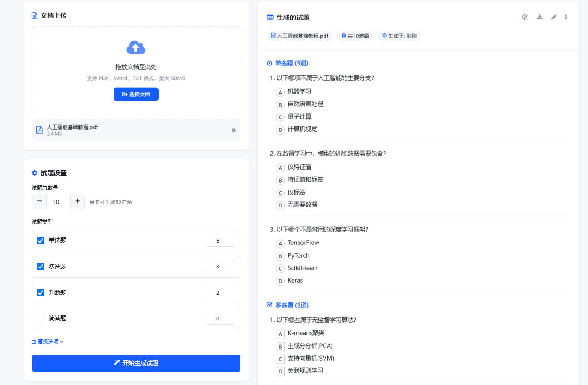Click the 开始生成试题 button
This screenshot has width=588, height=385.
click(x=136, y=363)
